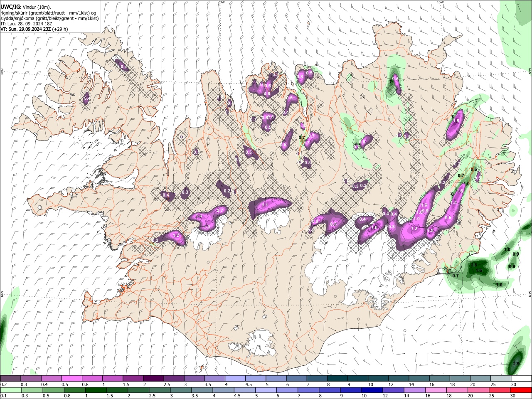This screenshot has height=399, width=532.
Task: Click the 15W longitude label
Action: click(x=440, y=2)
